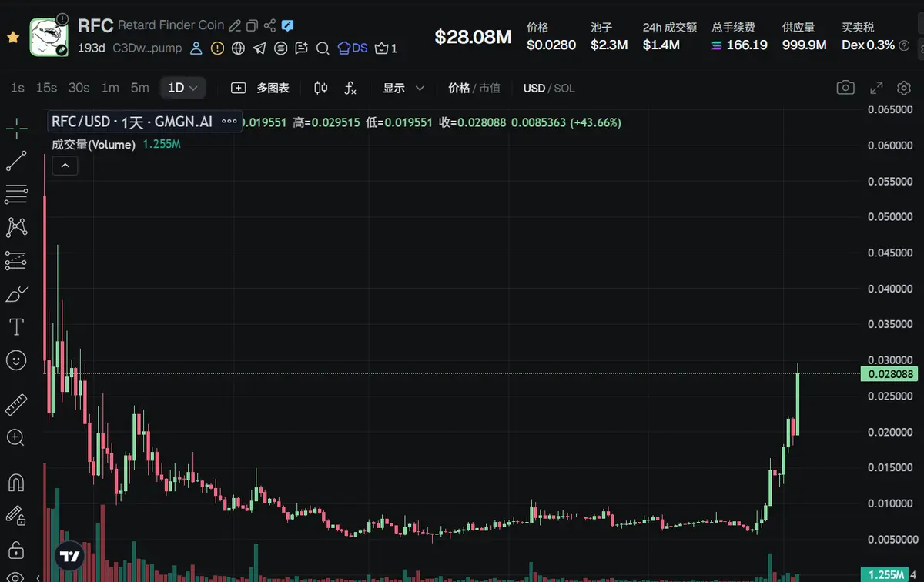Click the 总手续费 166.19 fee value
The image size is (924, 582).
pos(739,45)
